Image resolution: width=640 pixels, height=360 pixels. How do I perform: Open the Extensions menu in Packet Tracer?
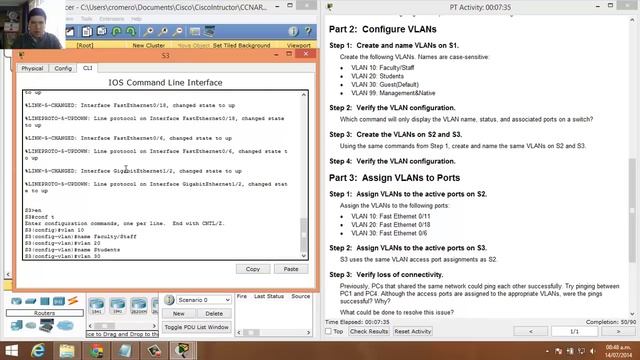(111, 19)
